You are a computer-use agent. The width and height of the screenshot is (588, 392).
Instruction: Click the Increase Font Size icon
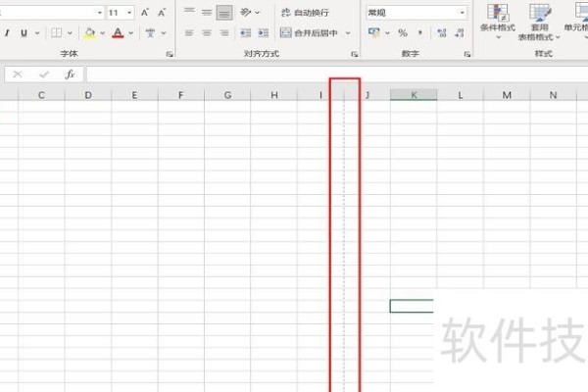(x=145, y=13)
